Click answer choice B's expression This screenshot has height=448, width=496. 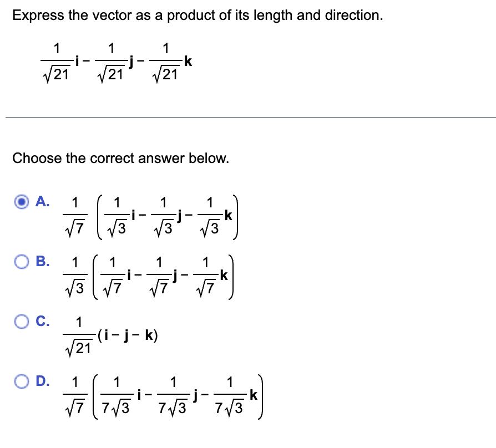150,276
